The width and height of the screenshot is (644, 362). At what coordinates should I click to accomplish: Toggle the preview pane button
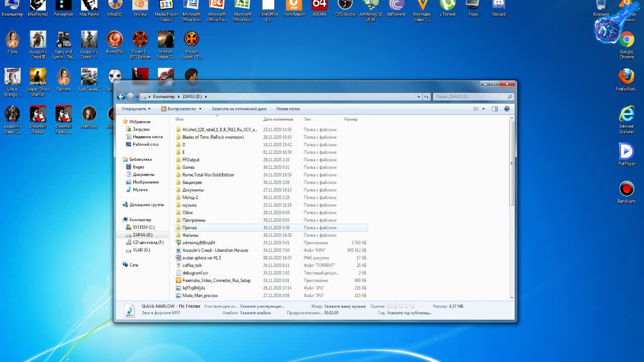495,109
